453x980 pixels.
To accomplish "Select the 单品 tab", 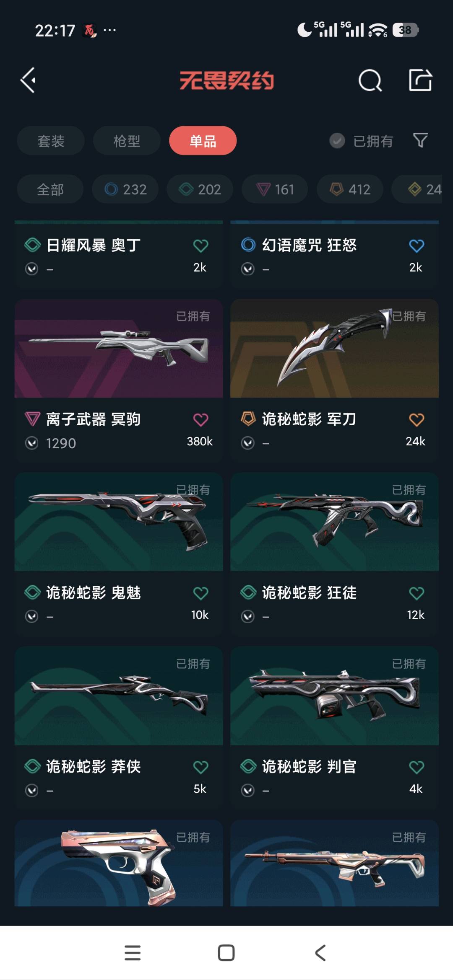I will pyautogui.click(x=203, y=141).
